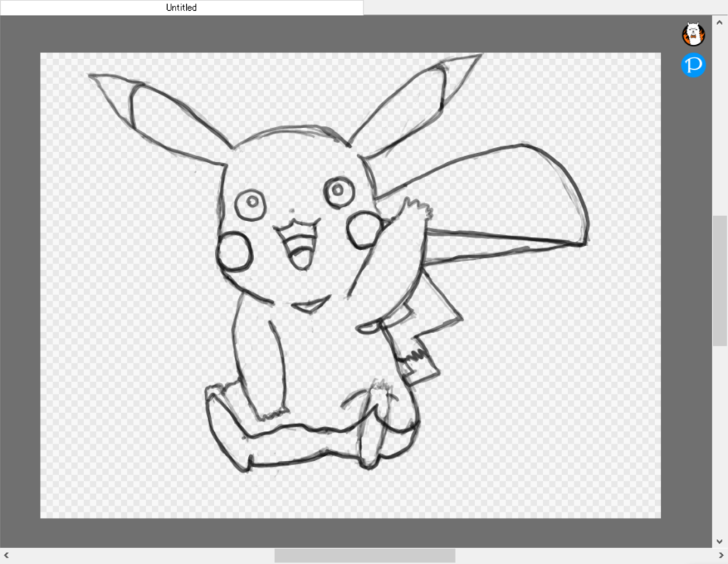Viewport: 728px width, 564px height.
Task: Open the blue pixiv icon
Action: pos(693,65)
